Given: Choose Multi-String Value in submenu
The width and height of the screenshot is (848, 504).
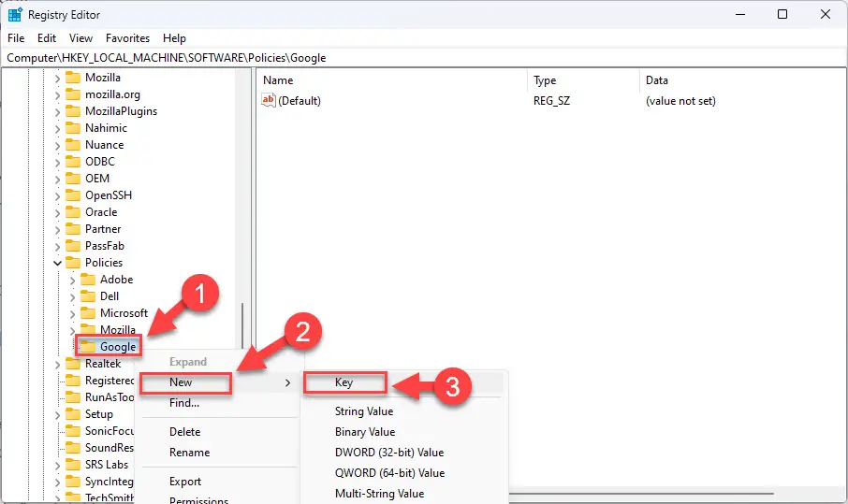Looking at the screenshot, I should (379, 493).
